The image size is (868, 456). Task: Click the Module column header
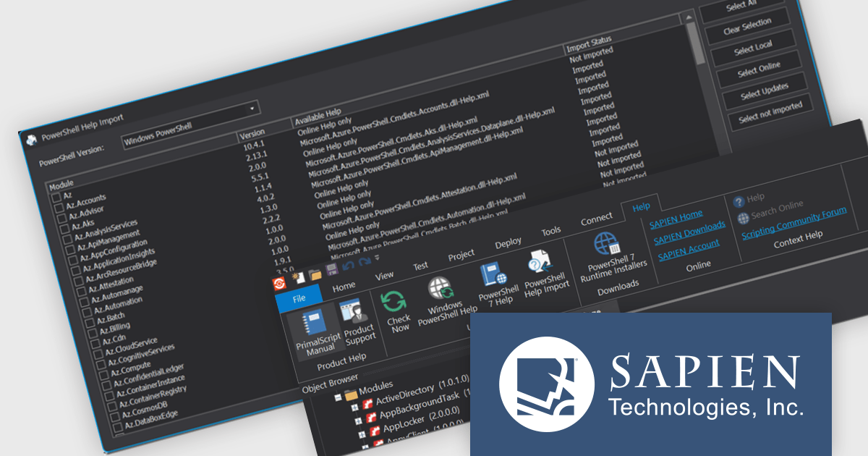[x=62, y=187]
